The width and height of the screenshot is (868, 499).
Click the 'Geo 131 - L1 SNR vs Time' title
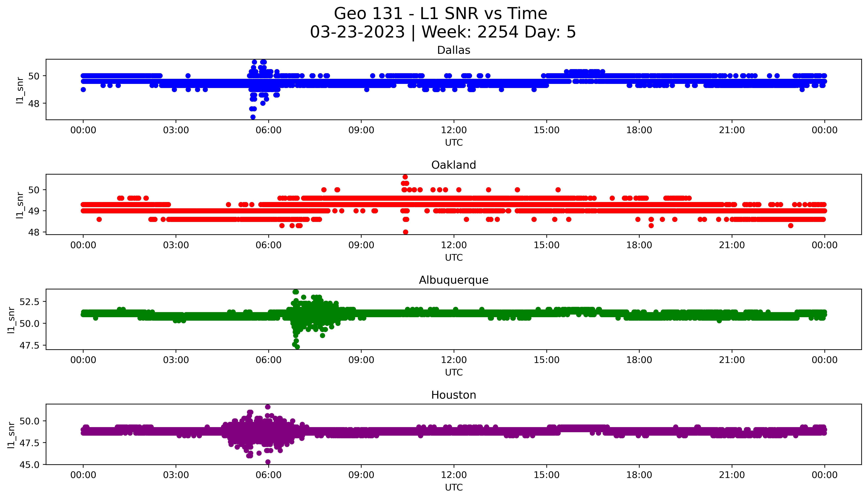click(x=440, y=14)
